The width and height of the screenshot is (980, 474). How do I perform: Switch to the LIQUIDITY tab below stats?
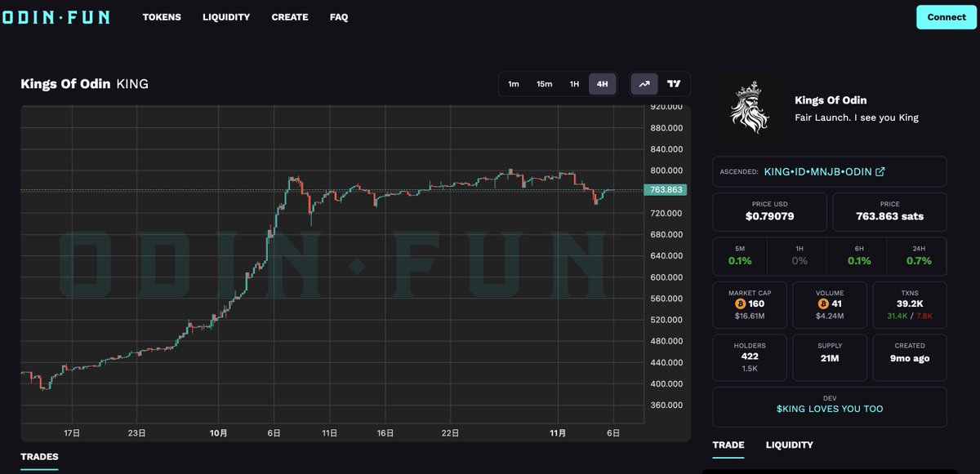pos(790,445)
